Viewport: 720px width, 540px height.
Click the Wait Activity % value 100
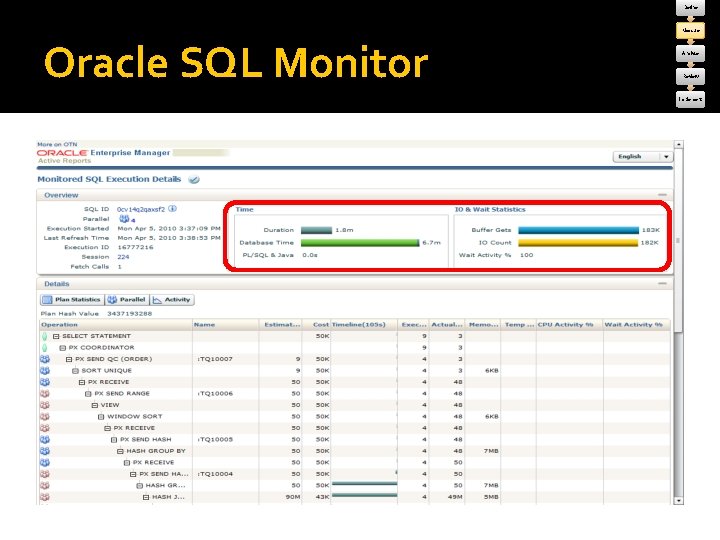(526, 255)
